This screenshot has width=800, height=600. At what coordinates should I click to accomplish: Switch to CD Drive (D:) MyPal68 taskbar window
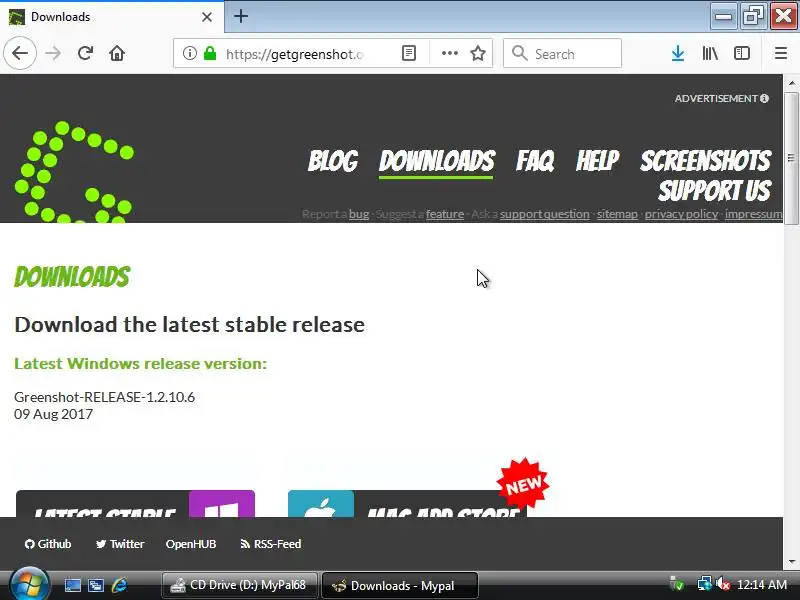[239, 585]
